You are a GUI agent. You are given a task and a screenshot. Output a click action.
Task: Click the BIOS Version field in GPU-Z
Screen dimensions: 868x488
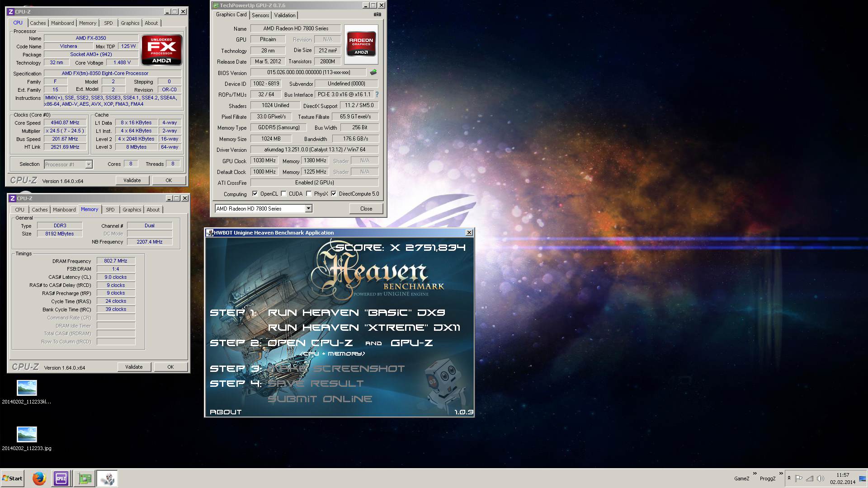pyautogui.click(x=308, y=72)
